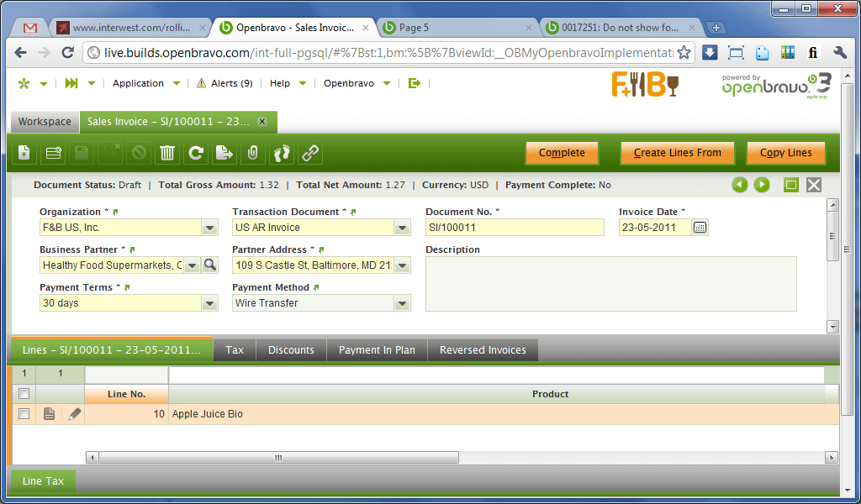Select the Line Tax sub-tab
The image size is (861, 504).
coord(43,481)
